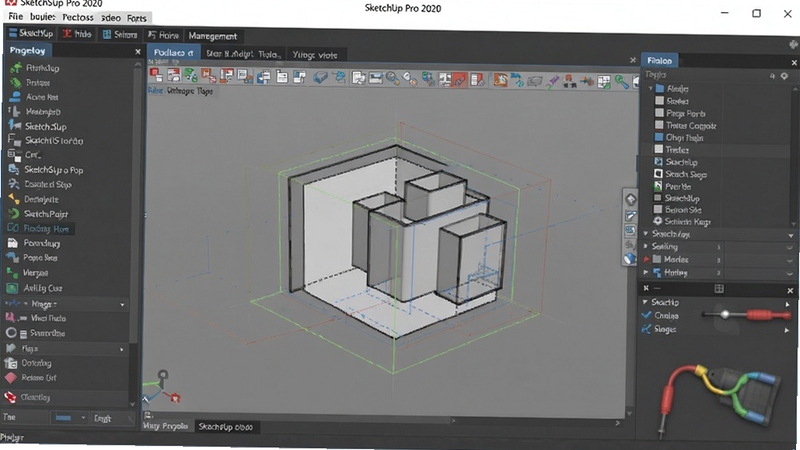Click the colored connector thumbnail in right panel
The width and height of the screenshot is (800, 450).
(720, 402)
